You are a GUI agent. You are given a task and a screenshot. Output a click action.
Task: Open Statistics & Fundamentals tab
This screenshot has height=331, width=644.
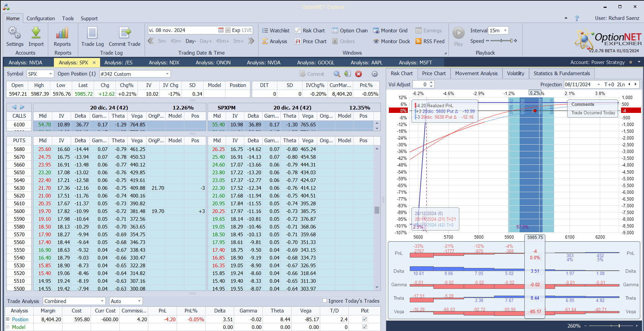tap(562, 73)
